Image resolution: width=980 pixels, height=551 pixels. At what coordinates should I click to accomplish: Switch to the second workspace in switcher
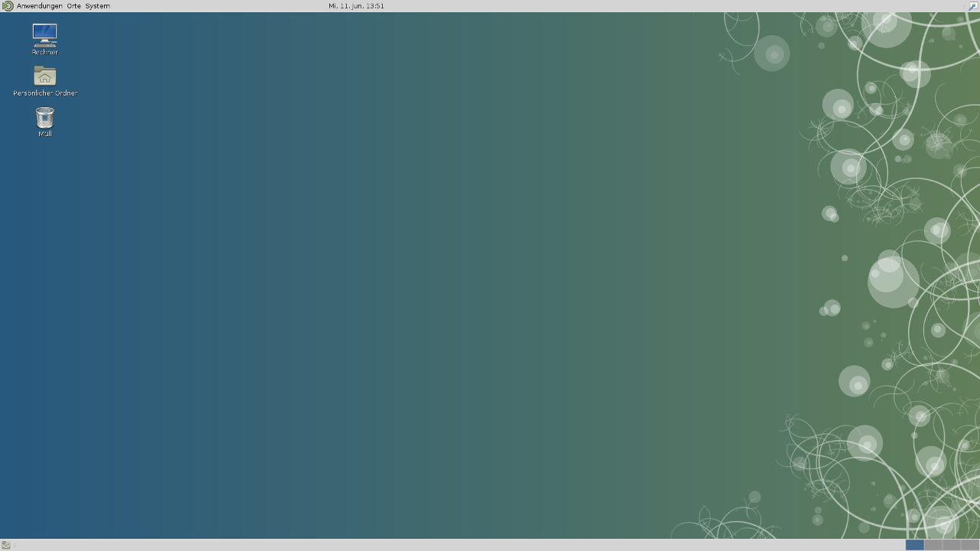[933, 545]
